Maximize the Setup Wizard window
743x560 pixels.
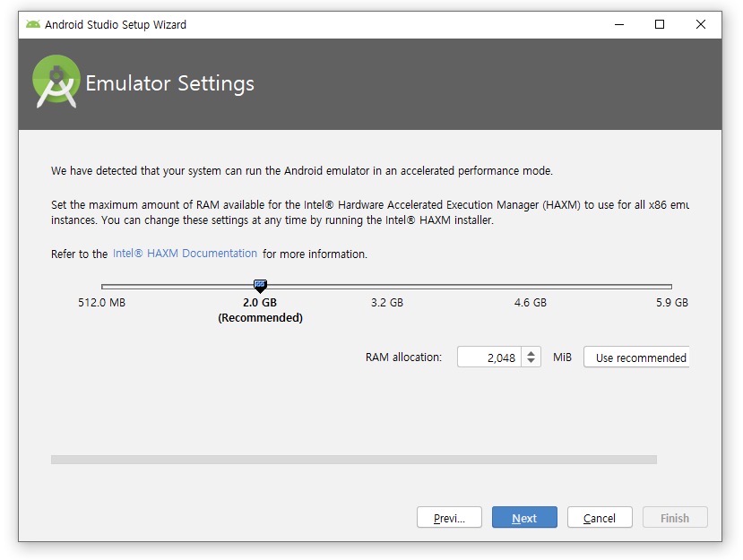(660, 24)
